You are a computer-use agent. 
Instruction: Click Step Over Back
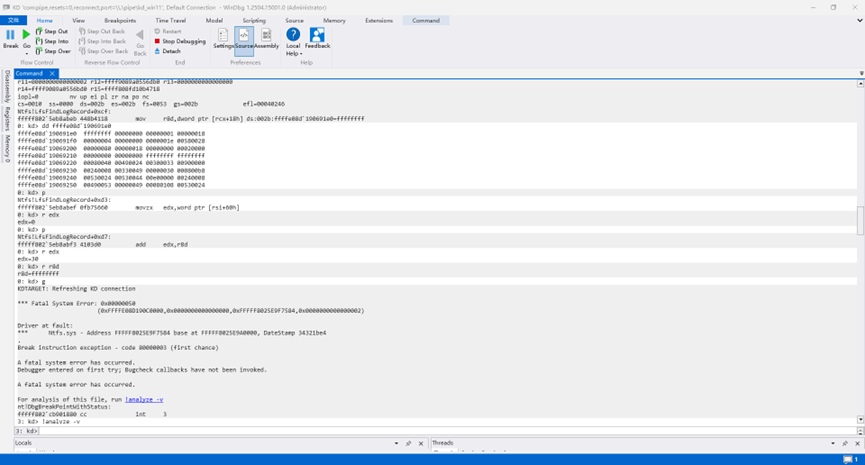tap(103, 51)
